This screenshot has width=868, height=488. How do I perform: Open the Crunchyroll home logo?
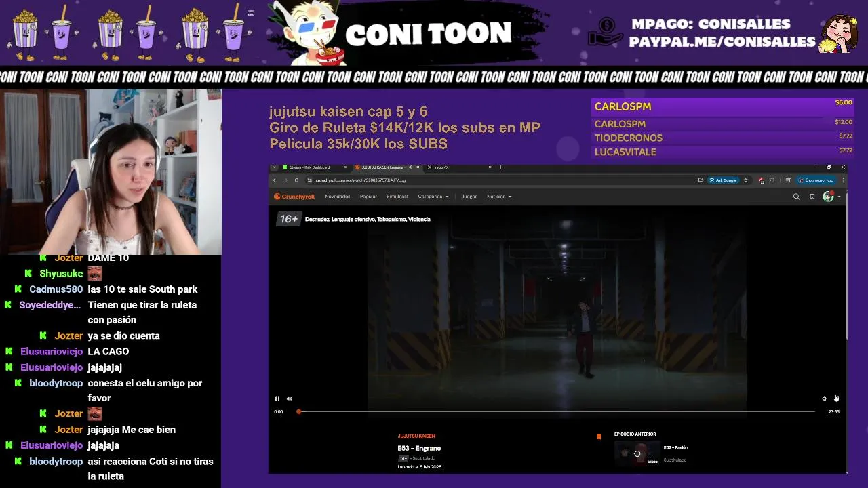pyautogui.click(x=294, y=197)
